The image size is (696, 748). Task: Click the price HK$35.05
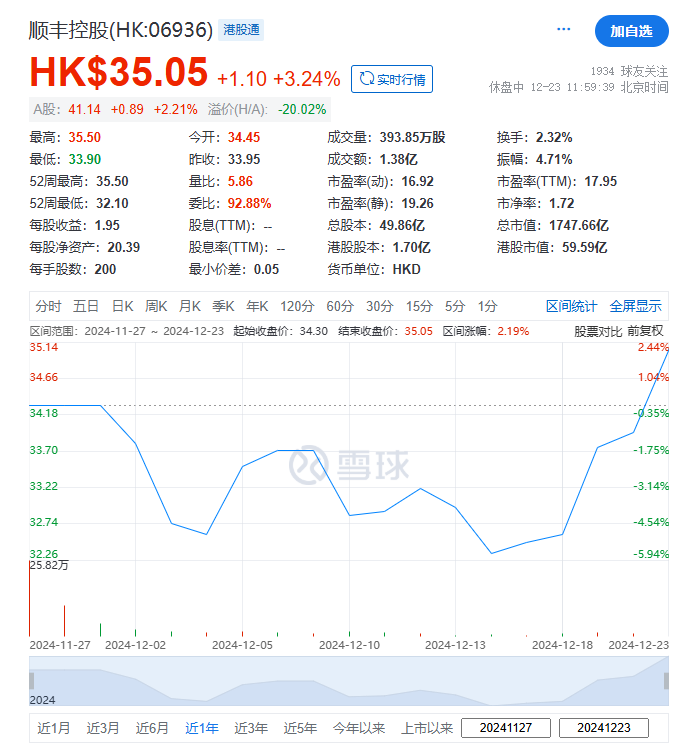(x=118, y=73)
